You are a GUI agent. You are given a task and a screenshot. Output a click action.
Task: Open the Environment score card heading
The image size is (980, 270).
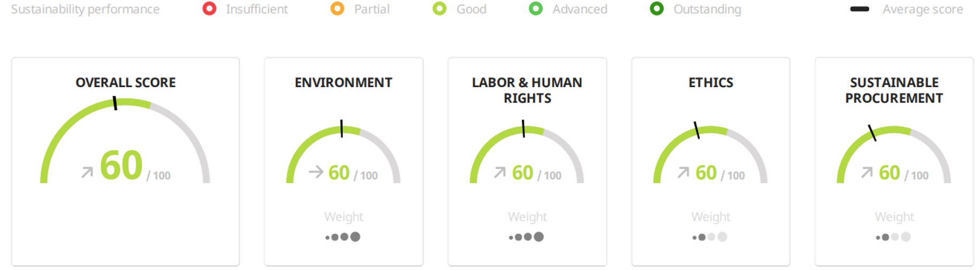click(343, 82)
